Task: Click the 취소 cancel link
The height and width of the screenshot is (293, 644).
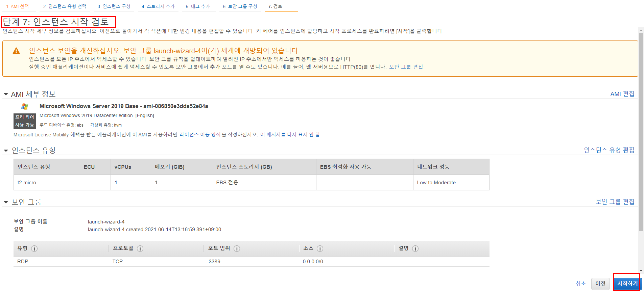Action: [x=581, y=284]
